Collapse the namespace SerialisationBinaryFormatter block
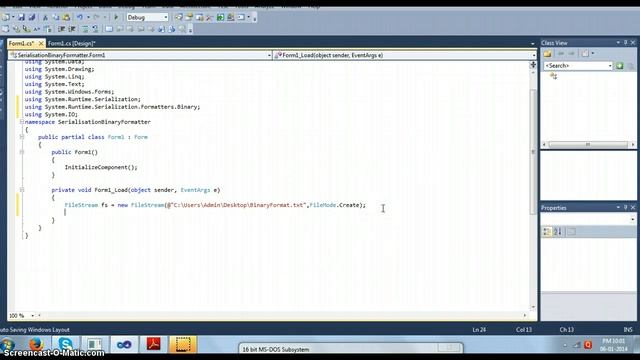This screenshot has width=640, height=360. pyautogui.click(x=22, y=122)
